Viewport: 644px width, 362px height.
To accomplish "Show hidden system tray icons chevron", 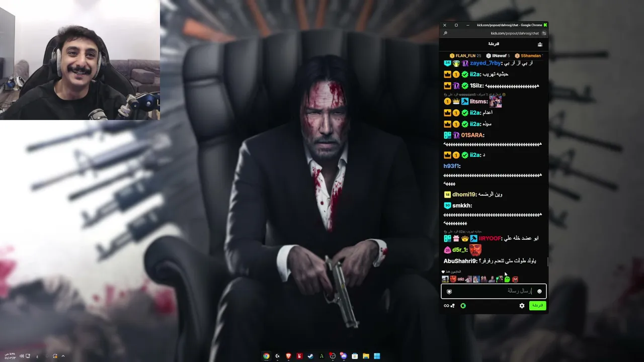I will coord(63,356).
